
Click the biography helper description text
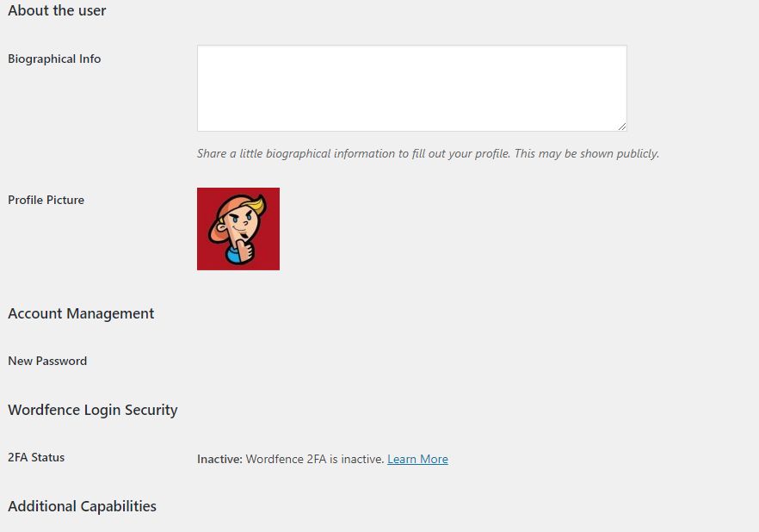[x=428, y=154]
